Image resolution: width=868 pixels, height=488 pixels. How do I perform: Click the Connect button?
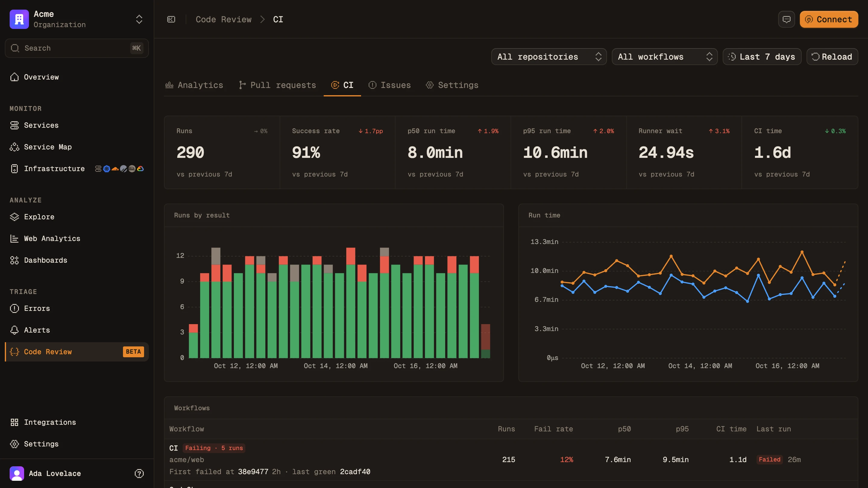coord(829,19)
